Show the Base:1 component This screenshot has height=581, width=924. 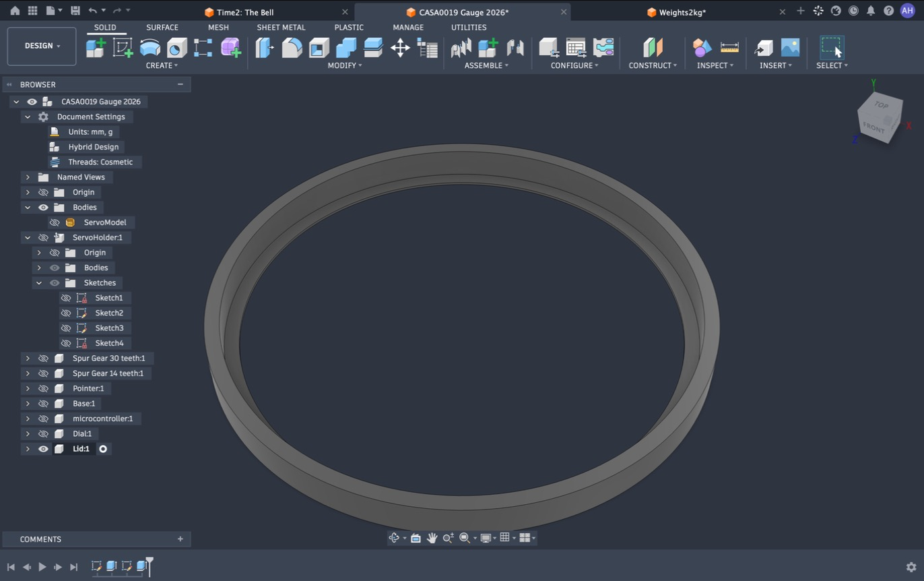click(x=43, y=403)
